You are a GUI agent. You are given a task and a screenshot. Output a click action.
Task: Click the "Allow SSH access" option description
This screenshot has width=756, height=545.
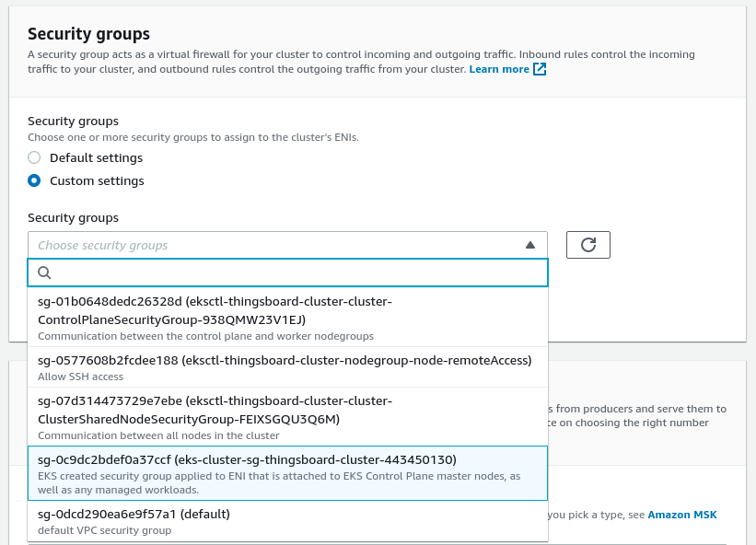click(x=80, y=377)
